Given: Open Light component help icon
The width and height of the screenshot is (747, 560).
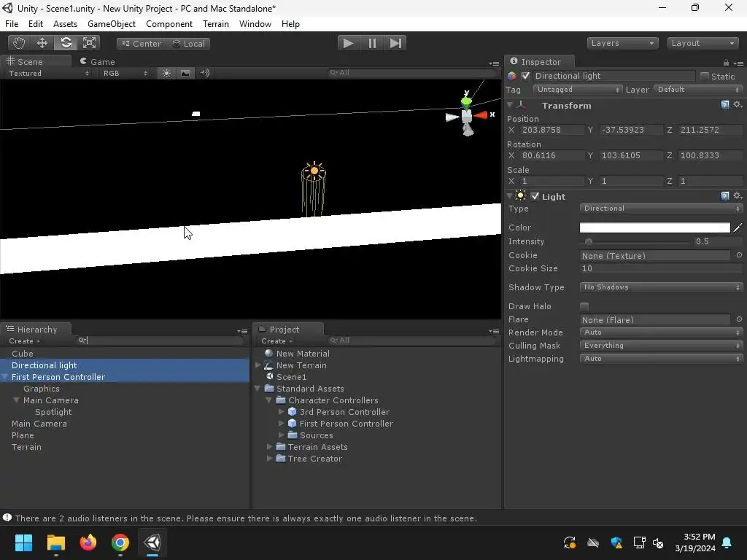Looking at the screenshot, I should (x=724, y=195).
